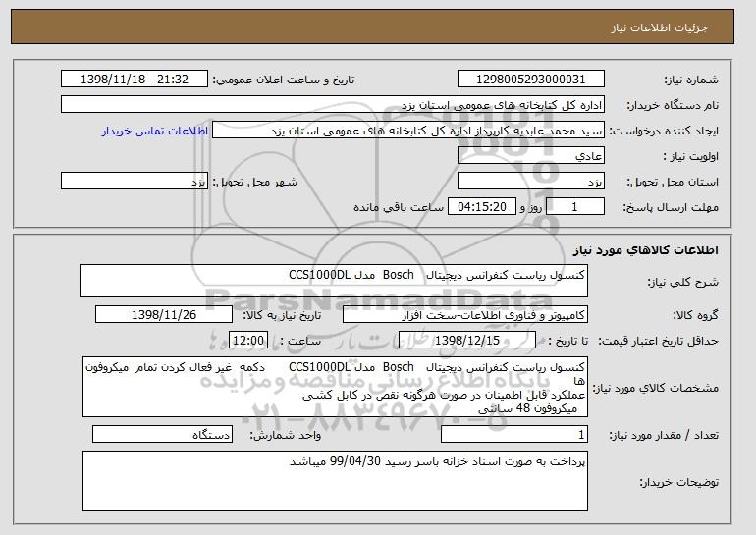Click the مشخصات کالای مورد نیاز label
Screen dimensions: 756x535
click(x=655, y=388)
